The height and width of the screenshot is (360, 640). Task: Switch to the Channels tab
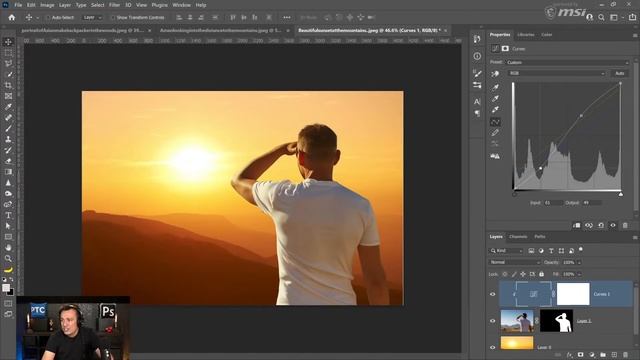518,237
